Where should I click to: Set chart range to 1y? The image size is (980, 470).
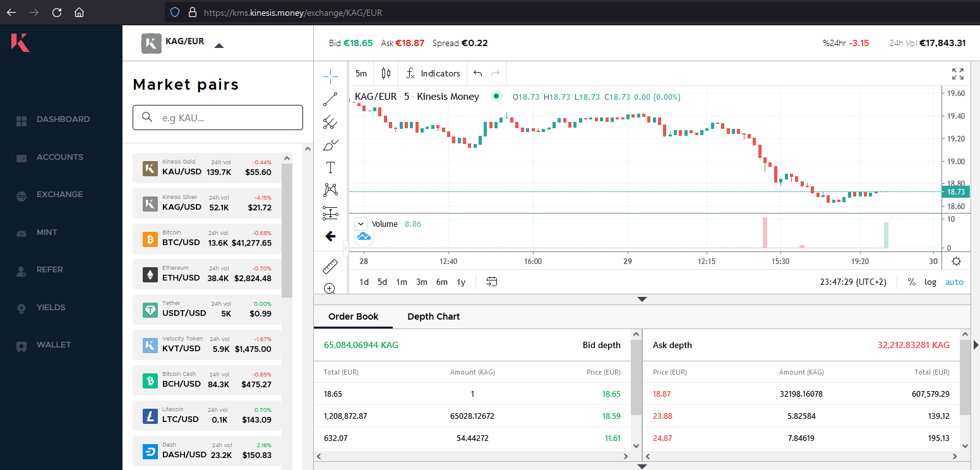461,282
